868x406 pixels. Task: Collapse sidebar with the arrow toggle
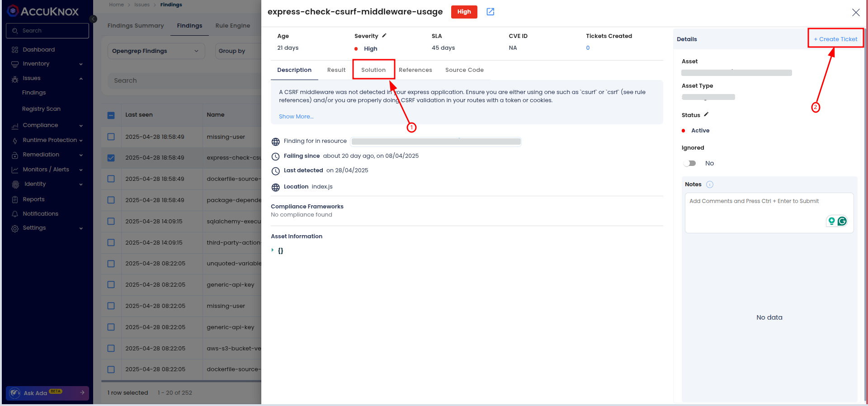93,19
